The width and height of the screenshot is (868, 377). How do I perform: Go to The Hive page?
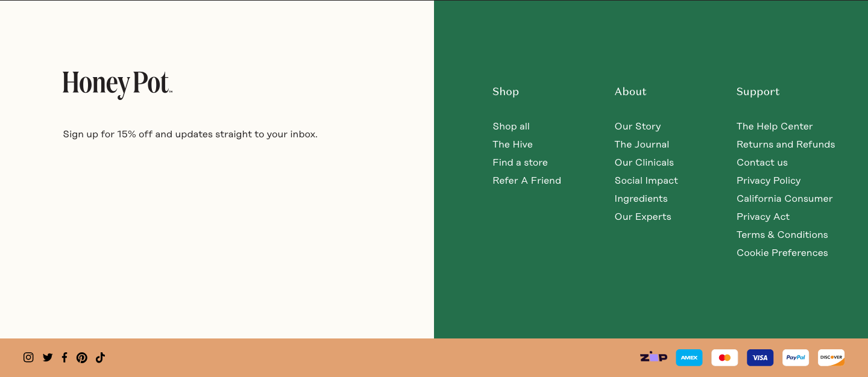coord(512,145)
